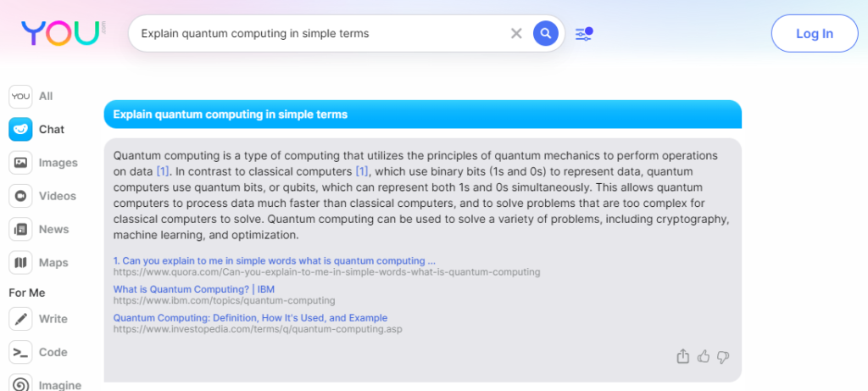Click the Log In button

click(x=815, y=33)
